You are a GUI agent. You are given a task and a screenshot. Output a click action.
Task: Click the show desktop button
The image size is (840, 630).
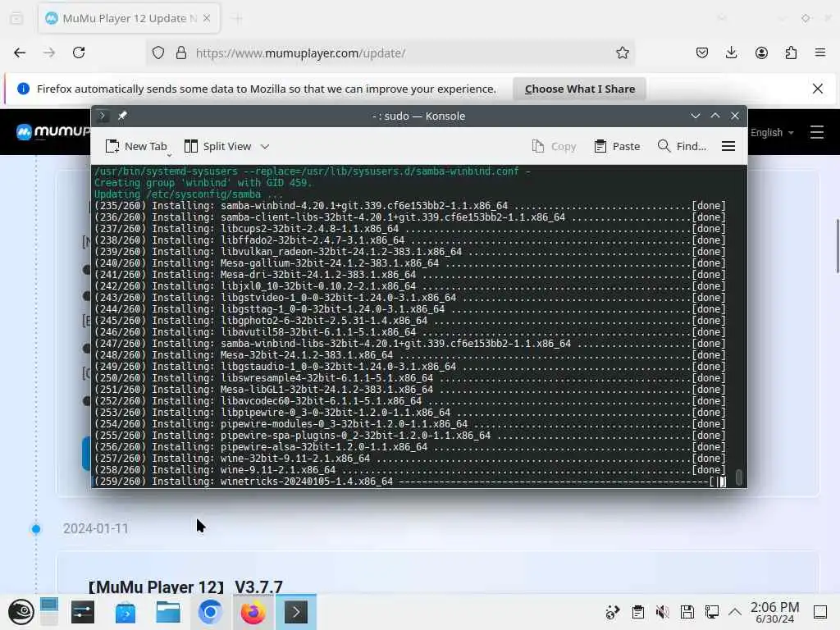[x=820, y=612]
